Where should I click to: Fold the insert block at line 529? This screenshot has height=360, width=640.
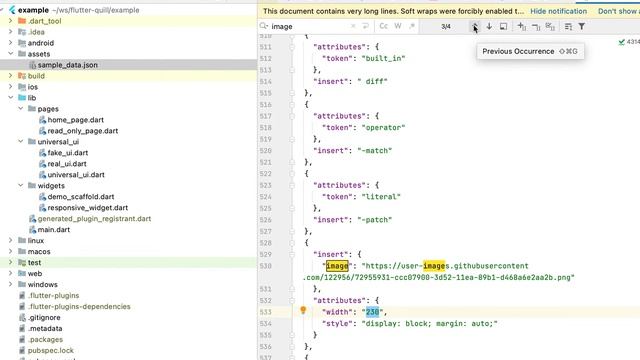point(292,254)
